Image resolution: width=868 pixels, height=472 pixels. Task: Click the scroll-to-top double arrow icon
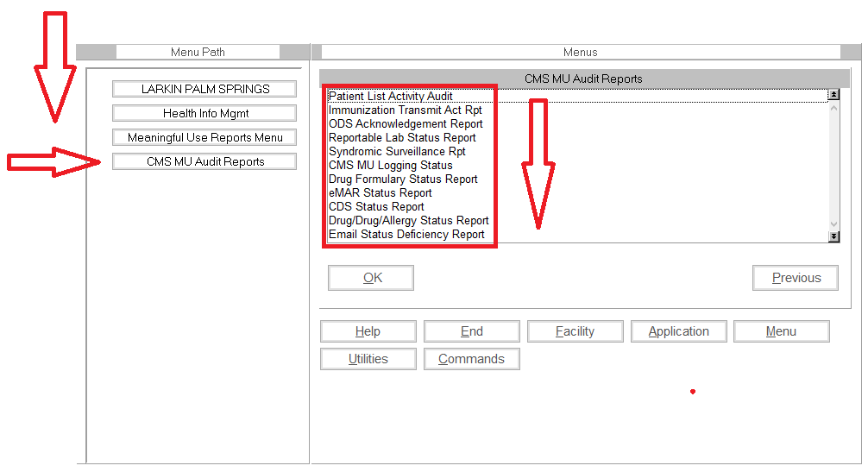[x=833, y=95]
